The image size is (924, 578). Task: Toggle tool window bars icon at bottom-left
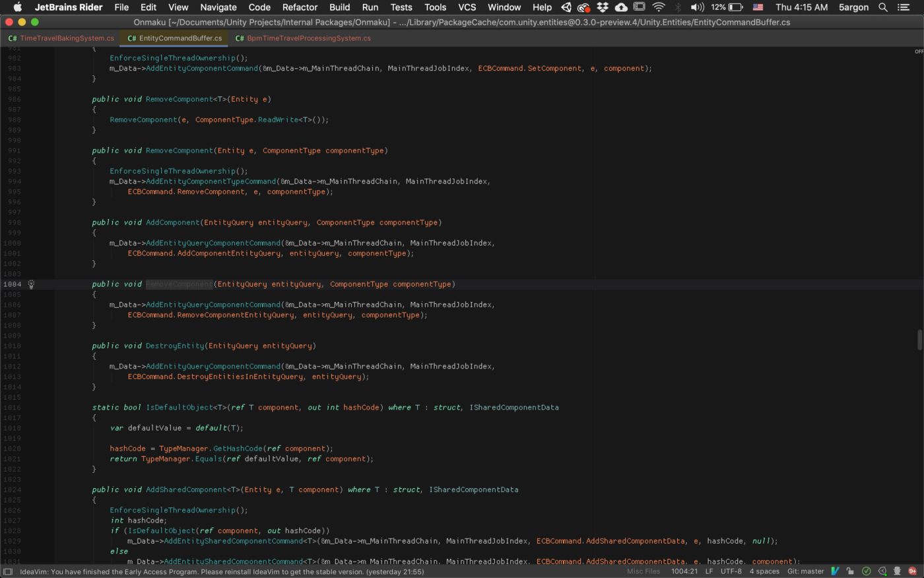click(x=8, y=572)
